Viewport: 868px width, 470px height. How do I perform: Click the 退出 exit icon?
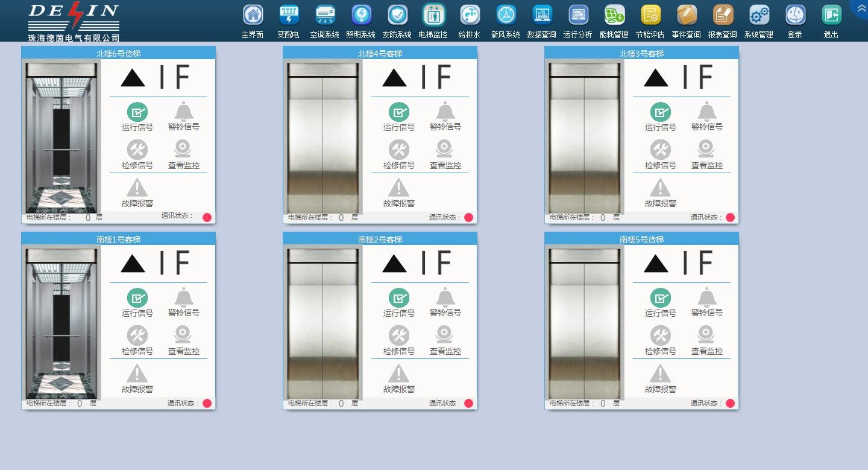pos(831,15)
